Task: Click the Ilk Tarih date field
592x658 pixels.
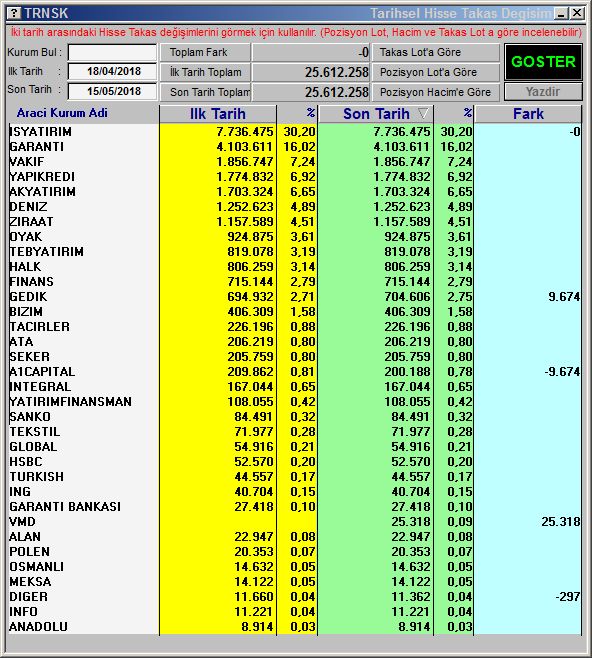Action: point(112,71)
